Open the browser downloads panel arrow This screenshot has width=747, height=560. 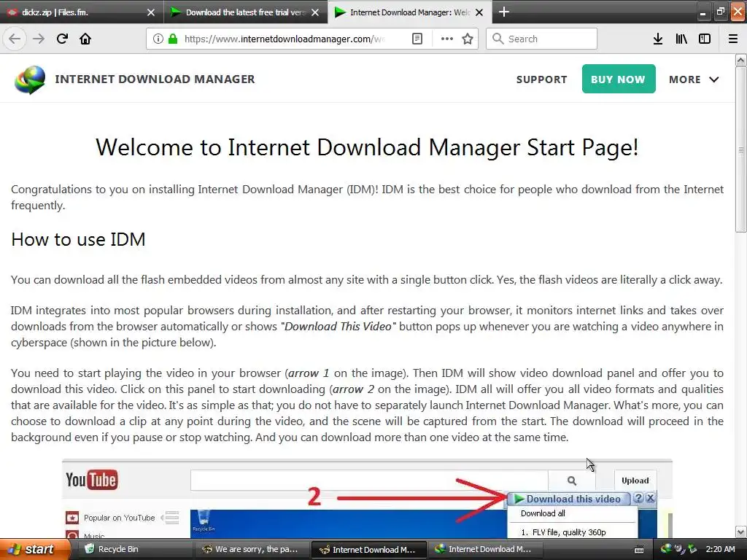tap(658, 39)
